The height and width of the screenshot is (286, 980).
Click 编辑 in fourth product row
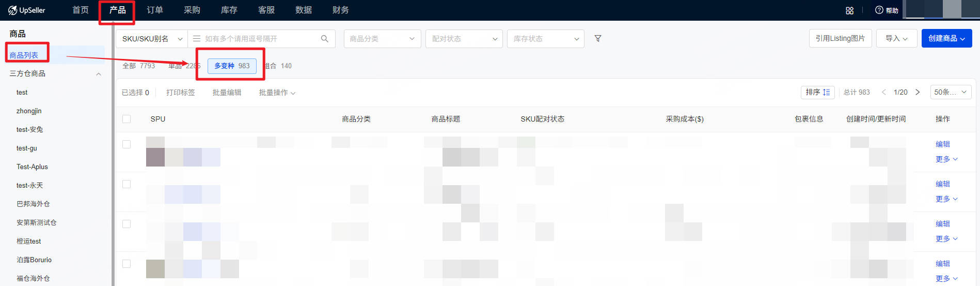pyautogui.click(x=943, y=264)
